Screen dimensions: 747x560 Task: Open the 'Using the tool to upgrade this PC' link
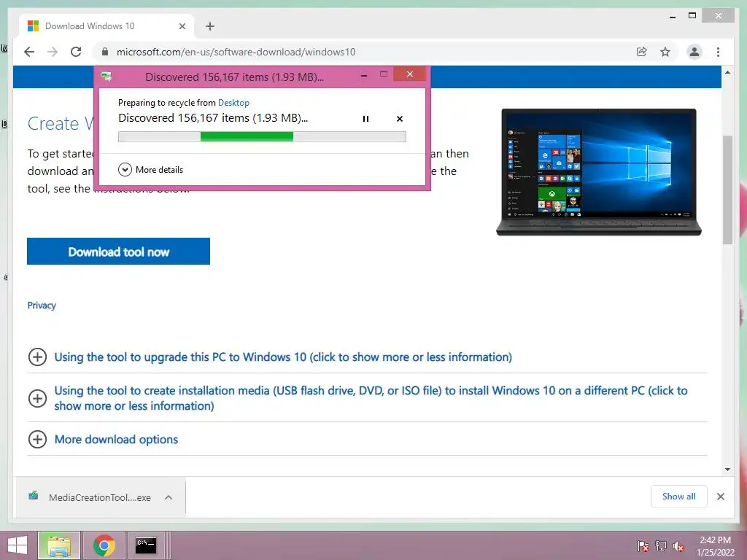(283, 357)
